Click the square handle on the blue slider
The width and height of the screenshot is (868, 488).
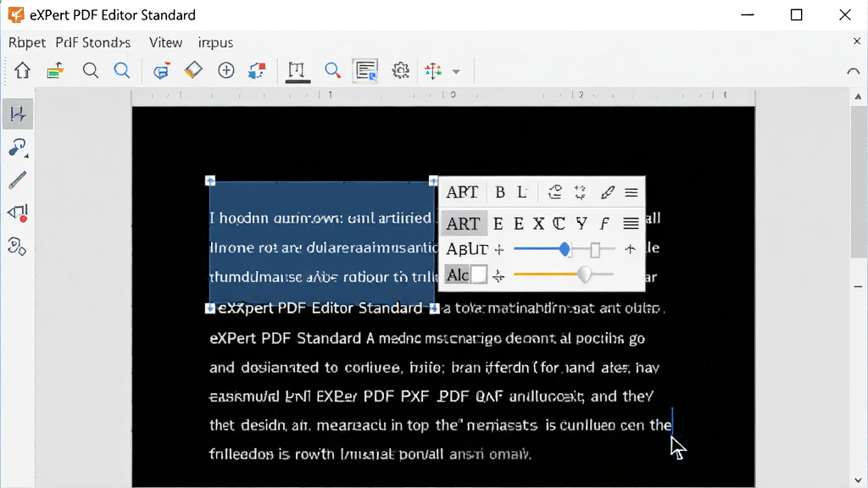pos(595,250)
